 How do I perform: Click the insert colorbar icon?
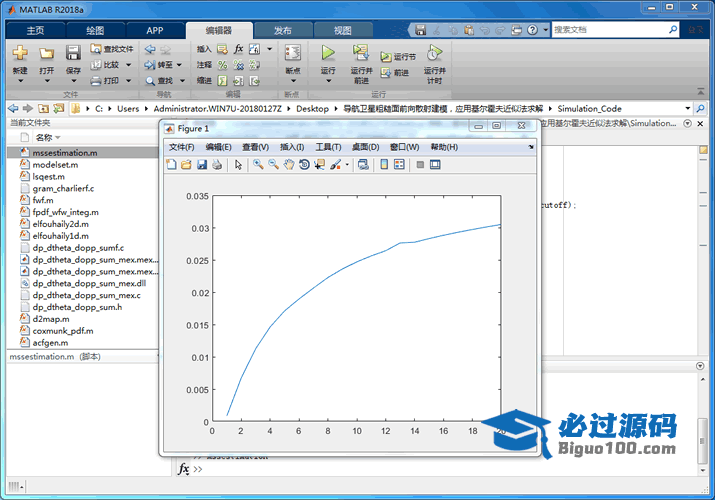[384, 165]
